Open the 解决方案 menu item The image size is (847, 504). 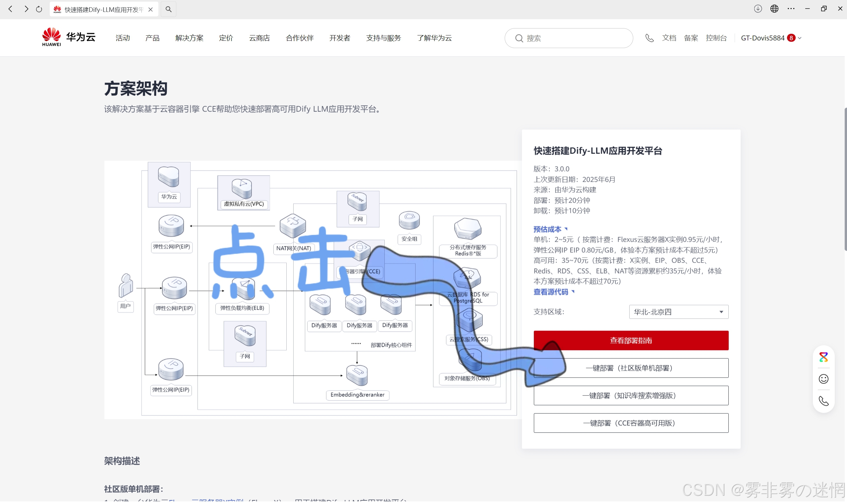click(x=189, y=38)
